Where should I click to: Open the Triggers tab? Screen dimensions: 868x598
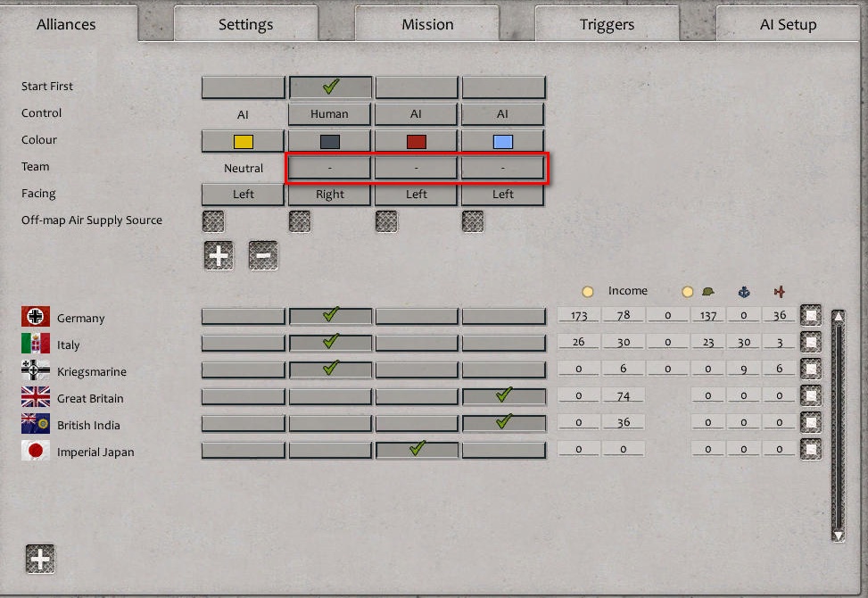coord(607,24)
